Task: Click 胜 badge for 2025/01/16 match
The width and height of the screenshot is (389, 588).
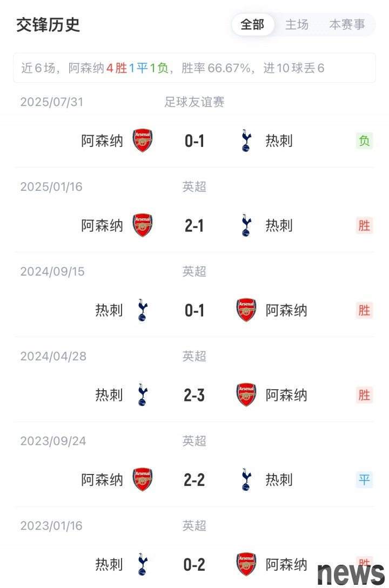Action: (365, 225)
